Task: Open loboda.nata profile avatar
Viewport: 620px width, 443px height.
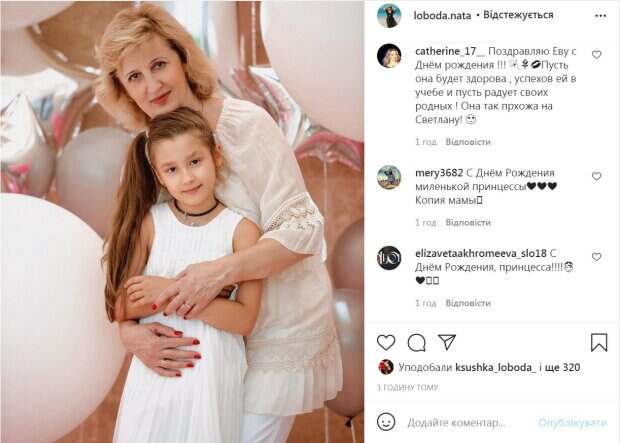Action: 389,16
